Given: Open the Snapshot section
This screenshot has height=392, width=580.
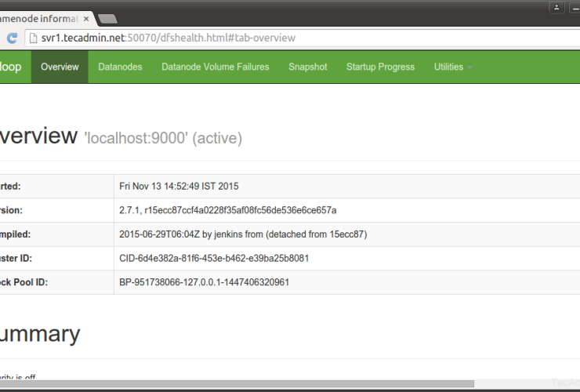Looking at the screenshot, I should [x=307, y=67].
